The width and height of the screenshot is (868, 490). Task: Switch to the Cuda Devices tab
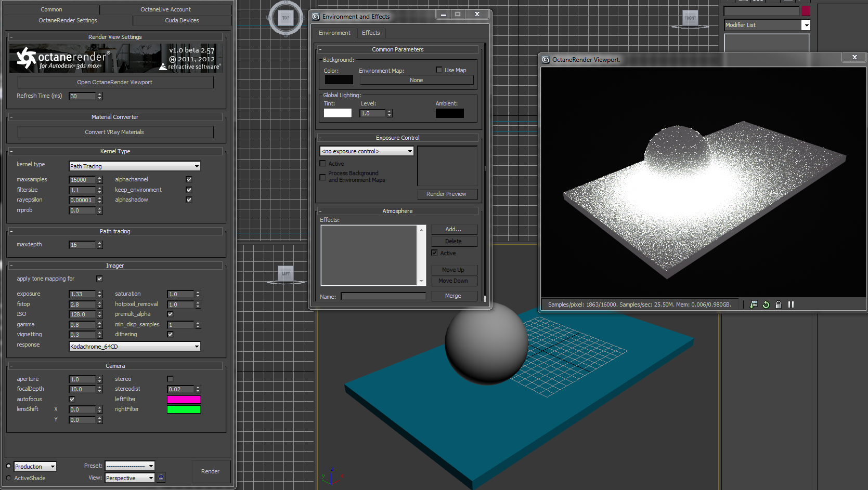182,20
